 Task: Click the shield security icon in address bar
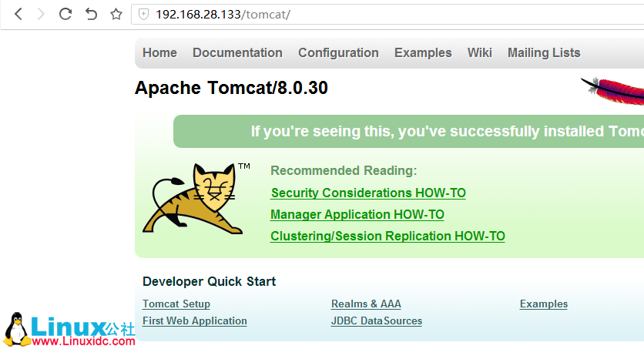pos(143,15)
